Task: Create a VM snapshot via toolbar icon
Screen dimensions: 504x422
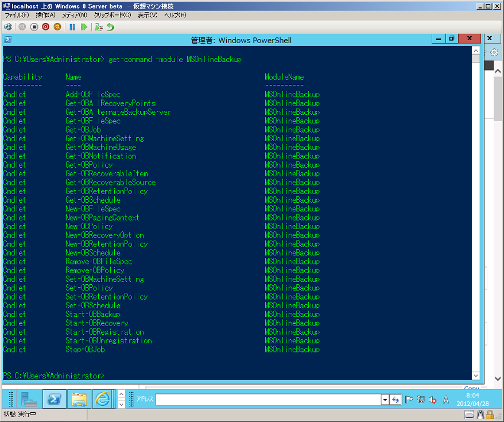Action: (99, 26)
